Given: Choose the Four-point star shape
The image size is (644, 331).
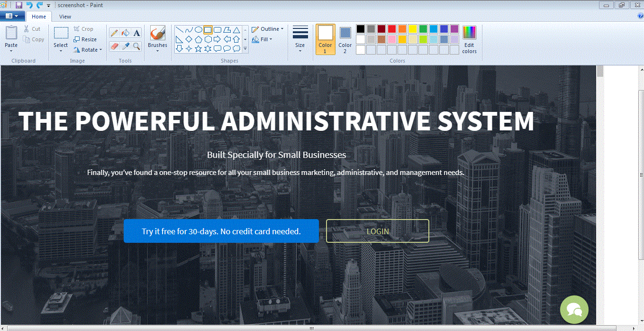Looking at the screenshot, I should pyautogui.click(x=189, y=48).
